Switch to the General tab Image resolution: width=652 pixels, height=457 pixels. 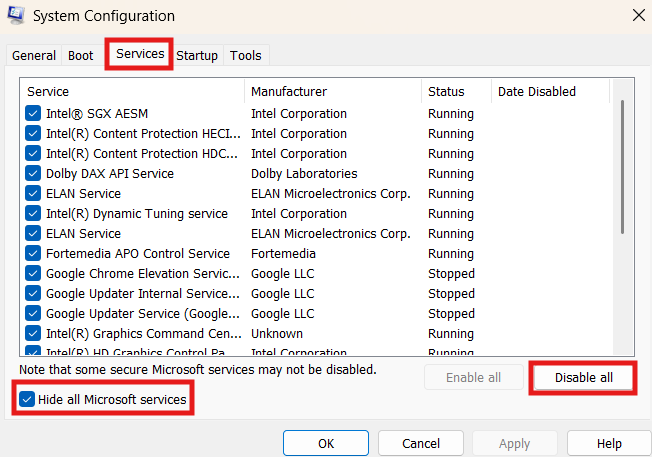click(34, 55)
